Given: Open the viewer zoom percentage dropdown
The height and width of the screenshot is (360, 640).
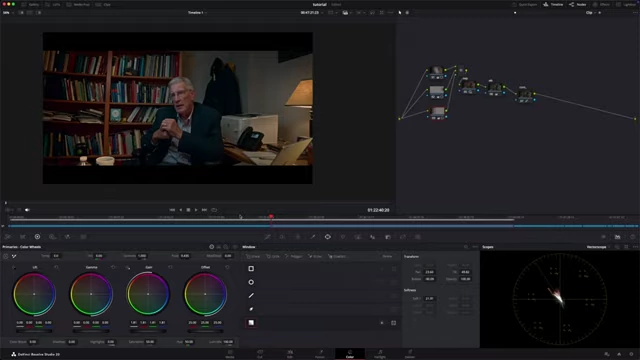Looking at the screenshot, I should pyautogui.click(x=8, y=13).
